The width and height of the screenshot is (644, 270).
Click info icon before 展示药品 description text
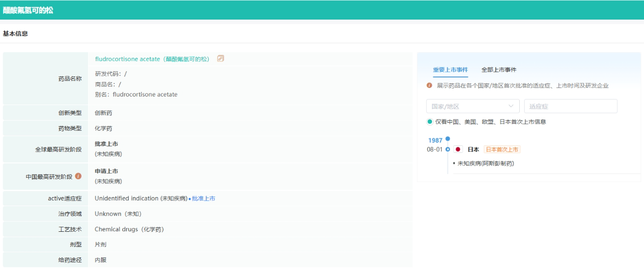tap(429, 85)
